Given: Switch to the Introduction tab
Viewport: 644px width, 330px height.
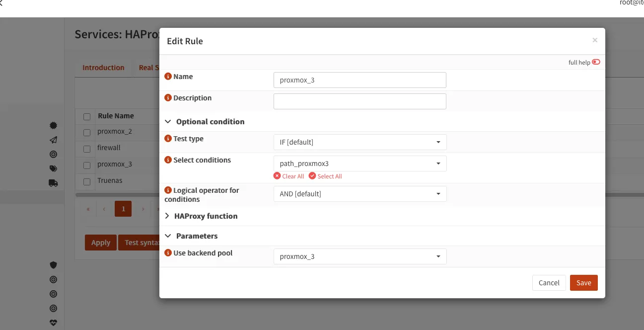Looking at the screenshot, I should (103, 68).
